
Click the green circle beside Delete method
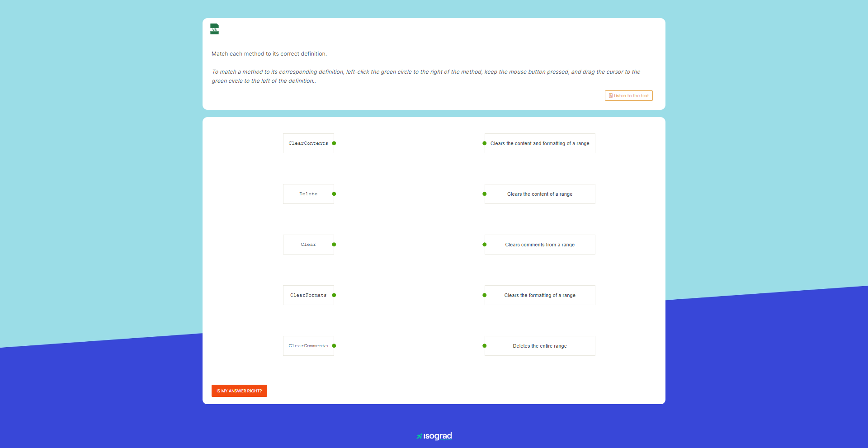tap(334, 194)
